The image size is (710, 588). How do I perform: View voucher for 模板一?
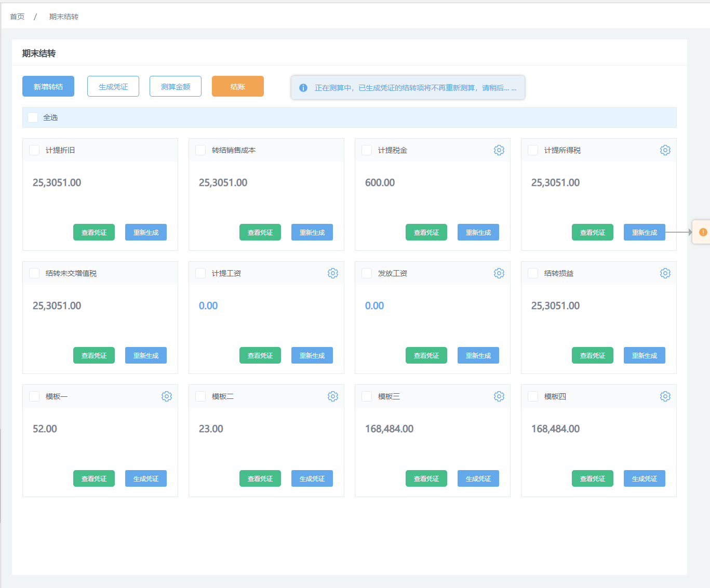[x=94, y=478]
